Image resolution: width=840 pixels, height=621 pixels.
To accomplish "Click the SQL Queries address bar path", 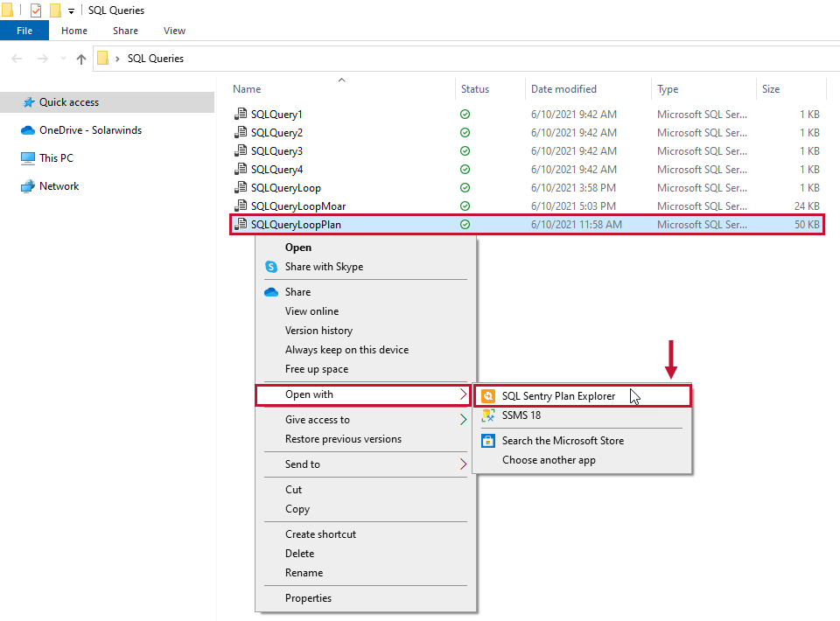I will coord(157,58).
